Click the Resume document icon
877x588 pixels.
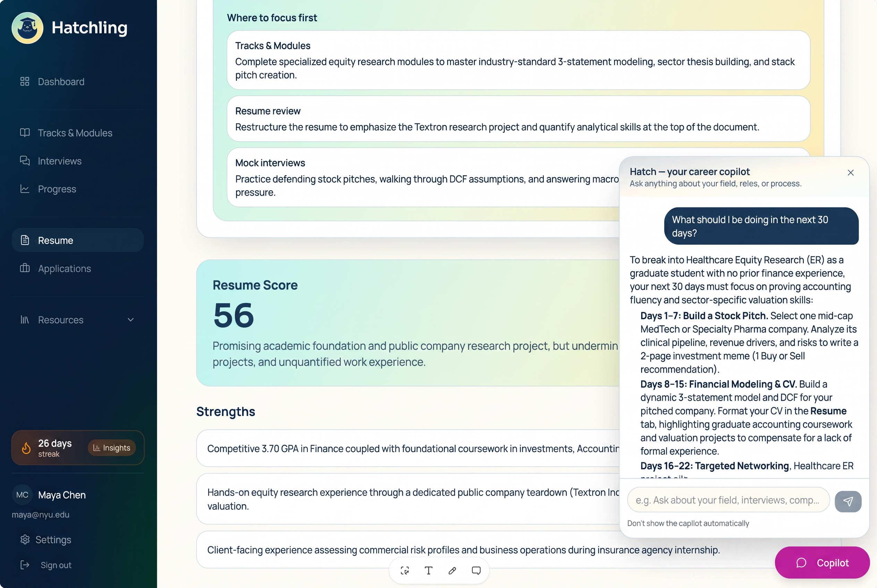[x=25, y=240]
